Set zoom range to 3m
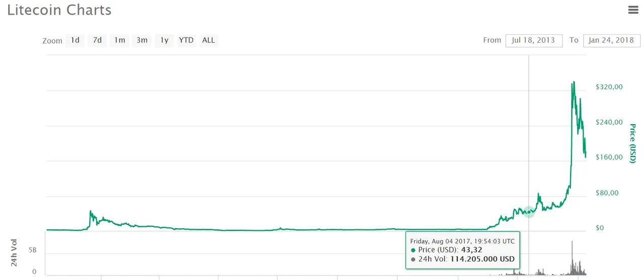This screenshot has height=280, width=644. [142, 40]
